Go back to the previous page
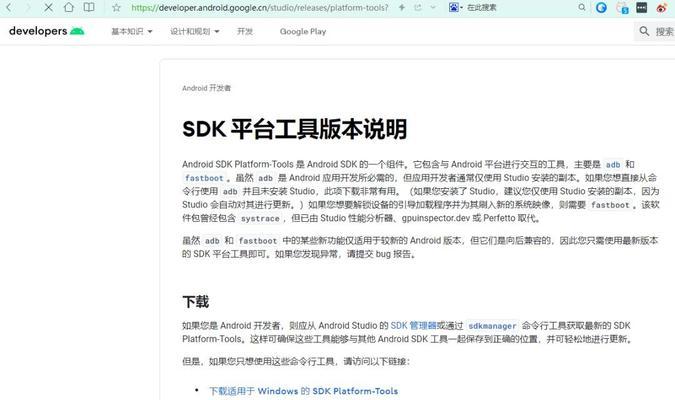This screenshot has height=400, width=675. (x=9, y=7)
